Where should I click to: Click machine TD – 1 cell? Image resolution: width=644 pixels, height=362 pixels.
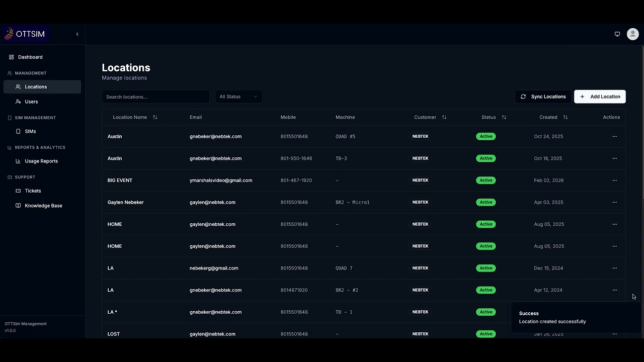[x=344, y=312]
